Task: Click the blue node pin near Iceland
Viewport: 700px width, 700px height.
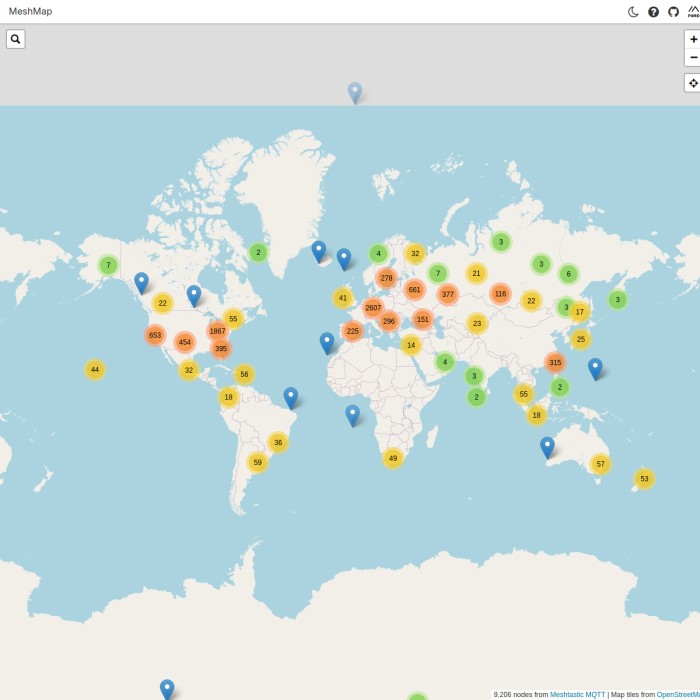Action: pyautogui.click(x=318, y=250)
